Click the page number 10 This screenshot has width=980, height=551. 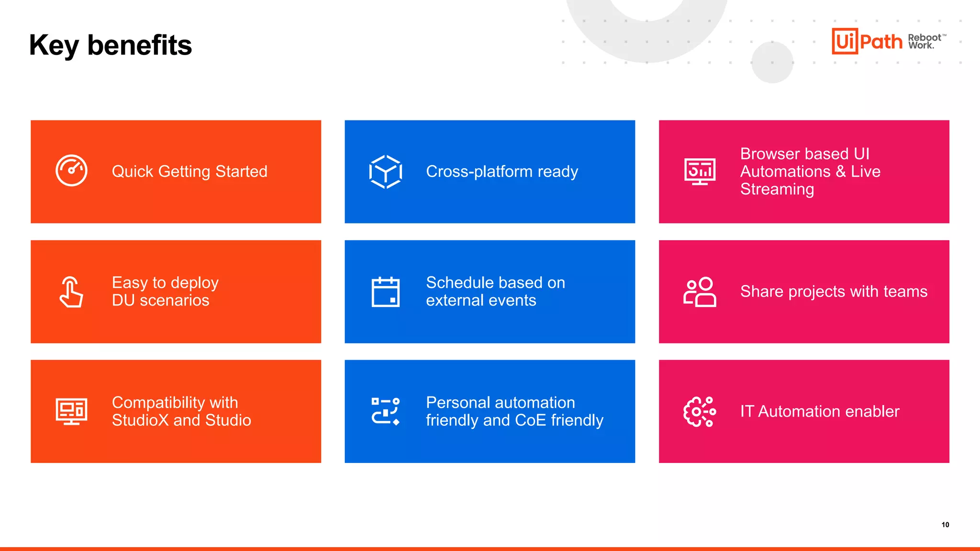pos(945,525)
